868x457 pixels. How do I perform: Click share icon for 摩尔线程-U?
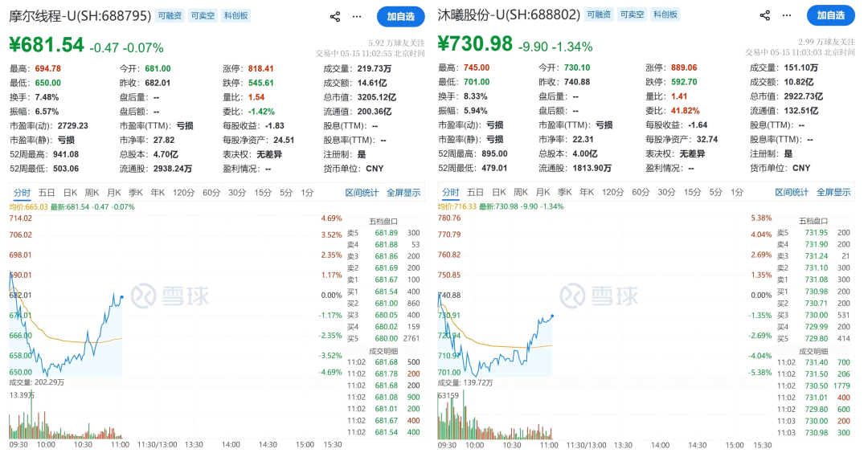(x=335, y=17)
